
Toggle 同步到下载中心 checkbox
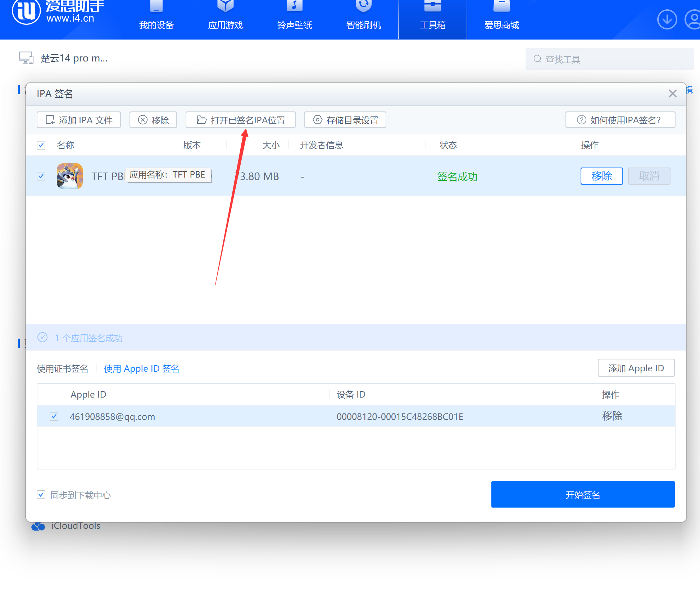click(41, 495)
